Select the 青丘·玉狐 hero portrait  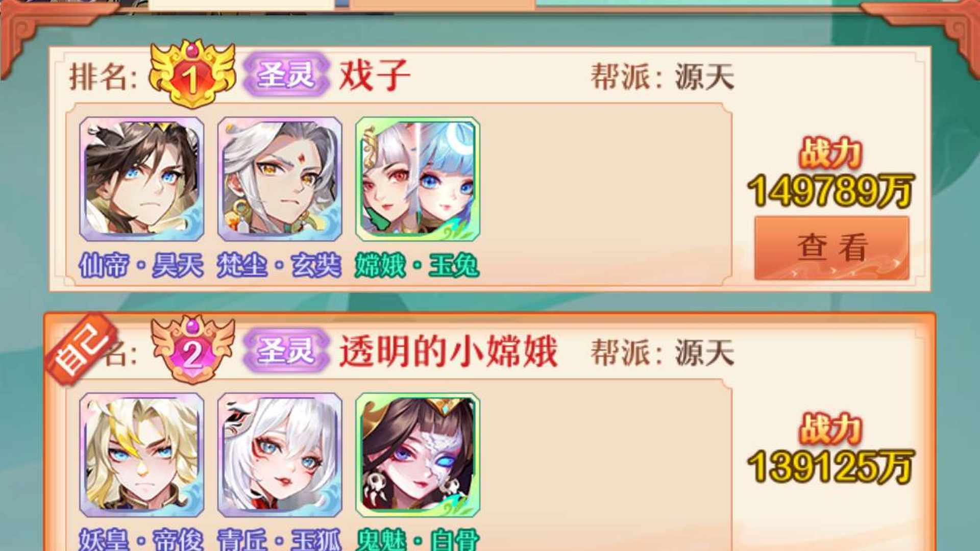click(280, 455)
